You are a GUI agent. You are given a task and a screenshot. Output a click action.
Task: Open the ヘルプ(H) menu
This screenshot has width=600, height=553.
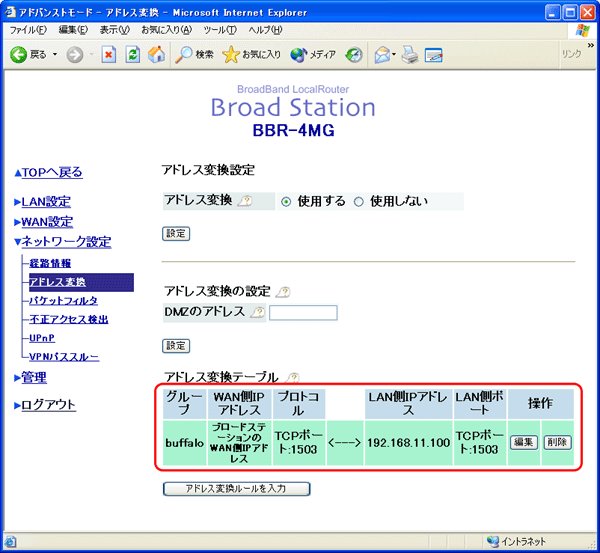(x=265, y=30)
